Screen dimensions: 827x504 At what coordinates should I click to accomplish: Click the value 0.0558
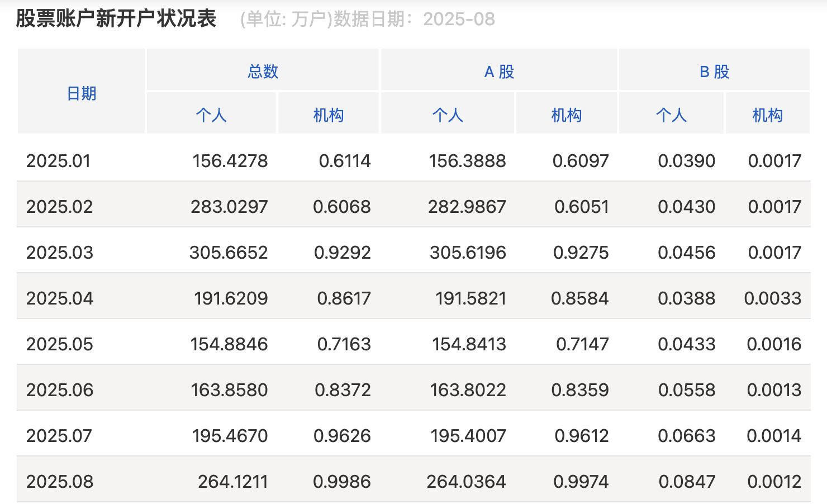(x=687, y=390)
